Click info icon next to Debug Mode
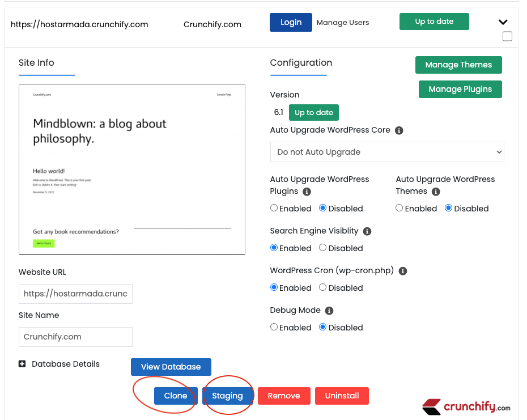The height and width of the screenshot is (420, 527). point(329,311)
